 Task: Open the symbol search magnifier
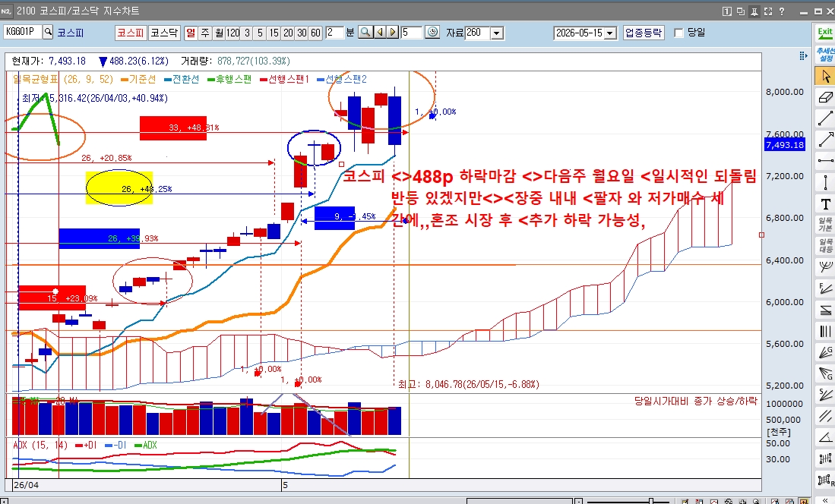tap(48, 32)
